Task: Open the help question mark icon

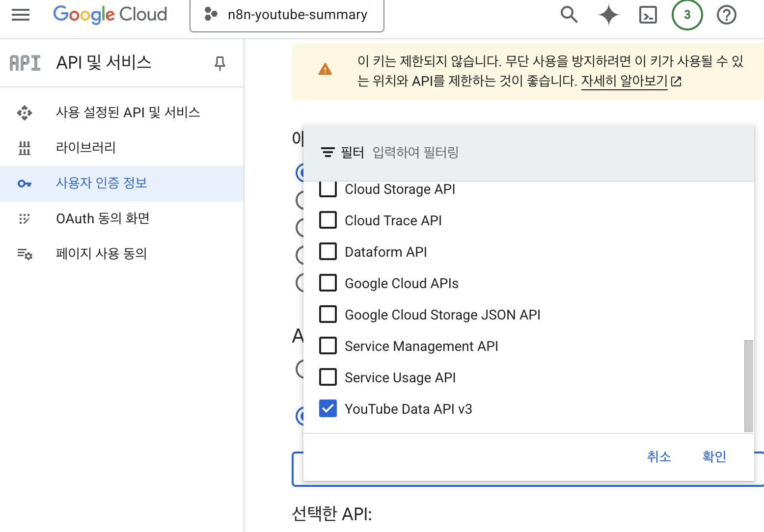Action: [726, 15]
